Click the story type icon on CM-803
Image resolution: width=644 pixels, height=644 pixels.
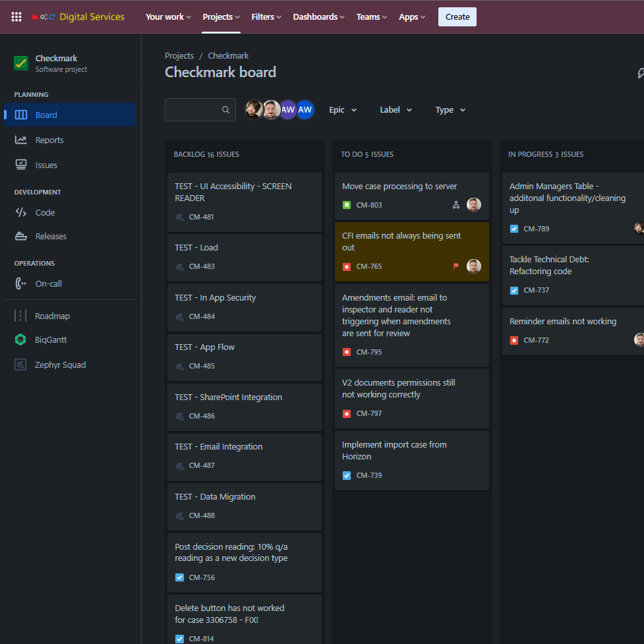(347, 205)
